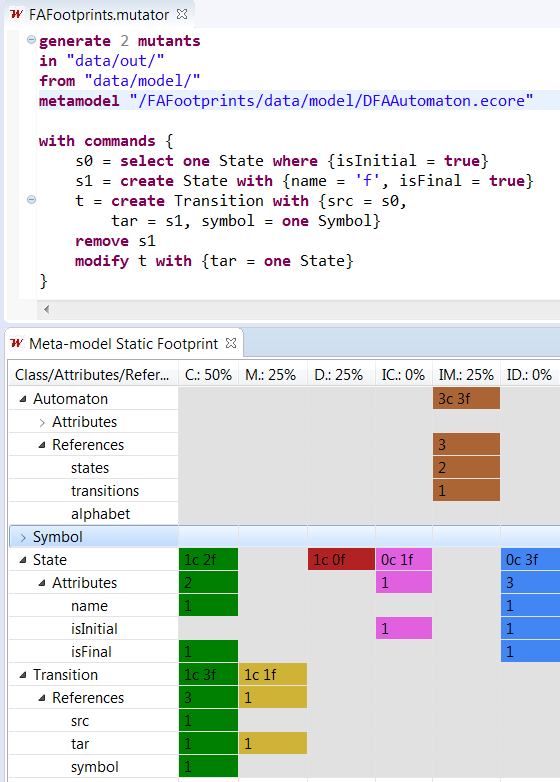
Task: Click the yellow '1c 1f' Transition cell
Action: coord(273,674)
